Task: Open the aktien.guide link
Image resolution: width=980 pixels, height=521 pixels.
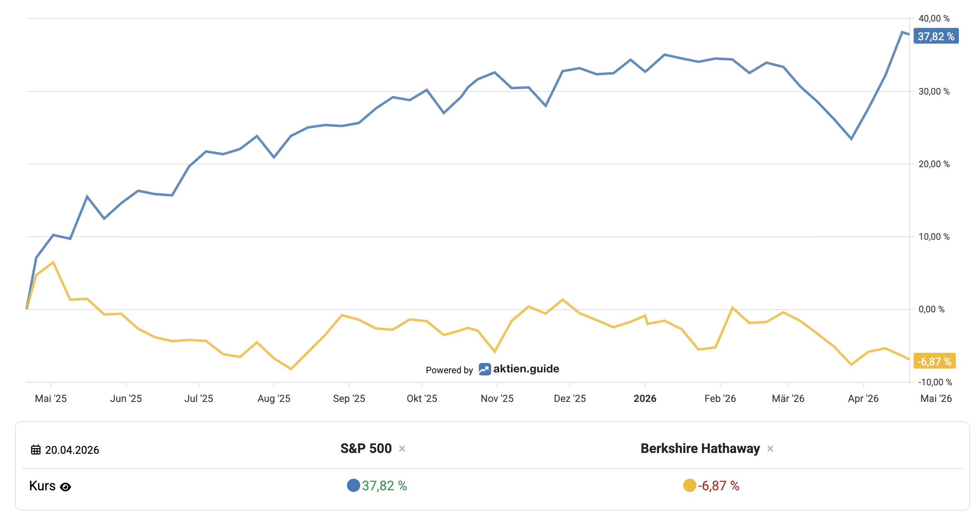Action: (x=526, y=369)
